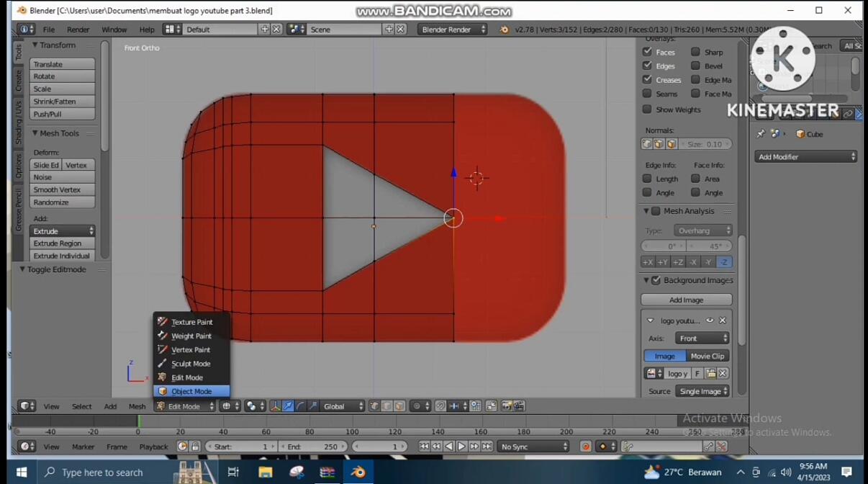Open the Axis Front dropdown
868x484 pixels.
point(702,339)
